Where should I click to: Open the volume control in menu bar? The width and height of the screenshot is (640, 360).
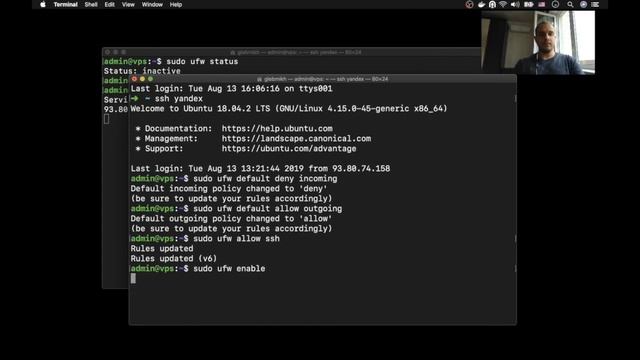515,4
